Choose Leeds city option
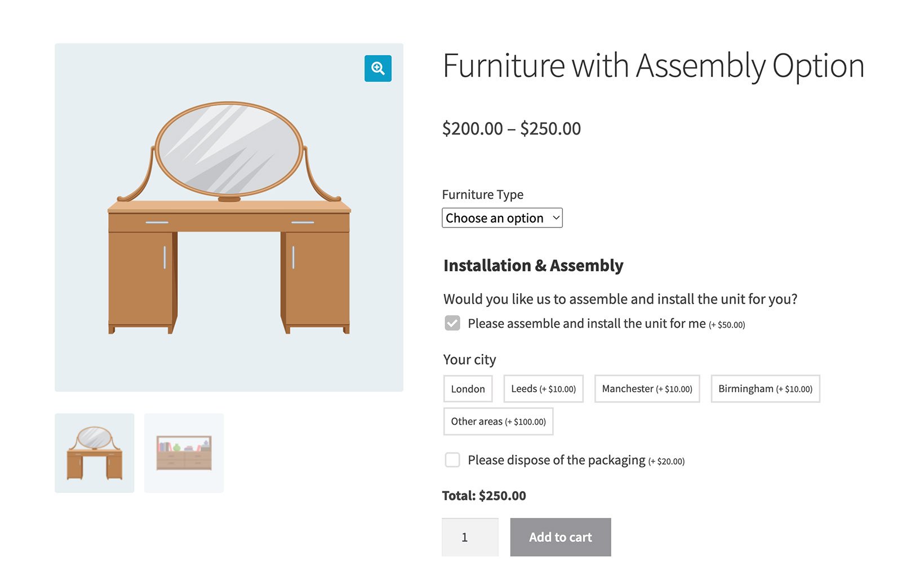The image size is (924, 588). (543, 389)
